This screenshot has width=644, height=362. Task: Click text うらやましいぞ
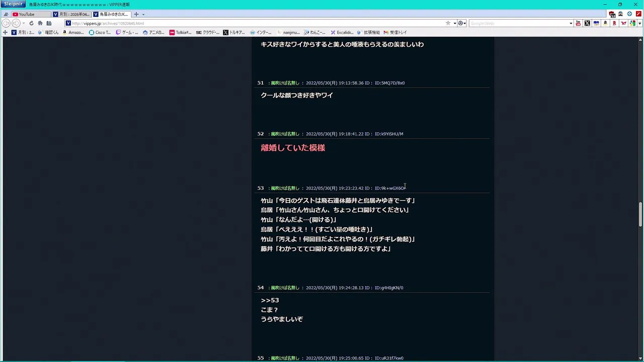click(x=282, y=319)
